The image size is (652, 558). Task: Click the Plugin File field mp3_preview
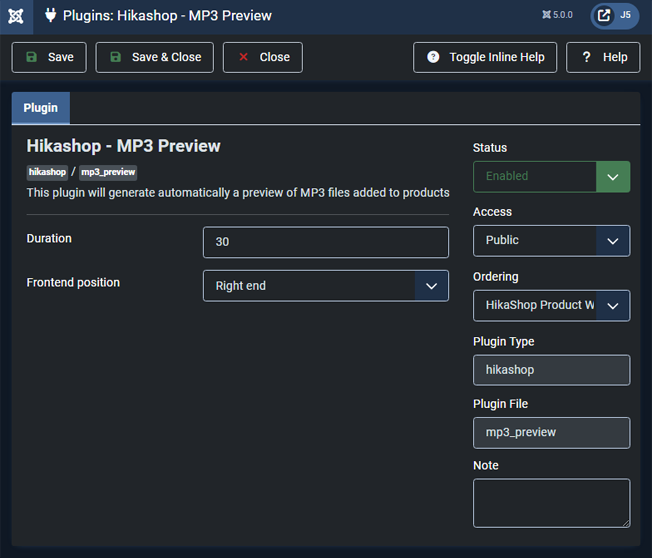tap(551, 433)
